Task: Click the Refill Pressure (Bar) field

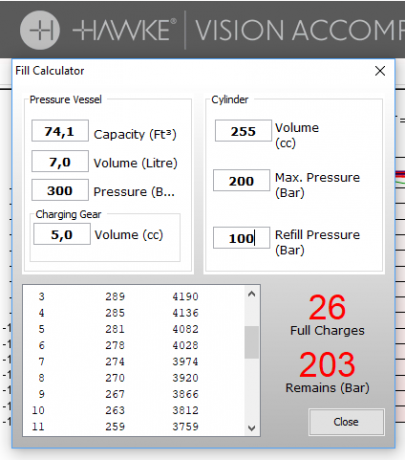Action: [242, 238]
